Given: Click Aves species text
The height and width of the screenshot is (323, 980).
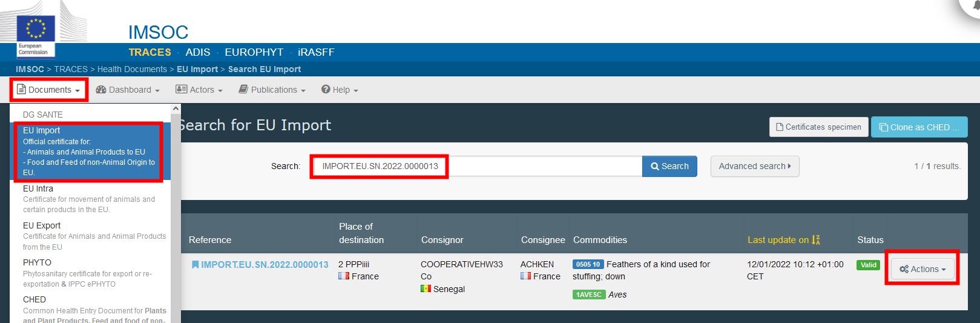Looking at the screenshot, I should tap(617, 295).
